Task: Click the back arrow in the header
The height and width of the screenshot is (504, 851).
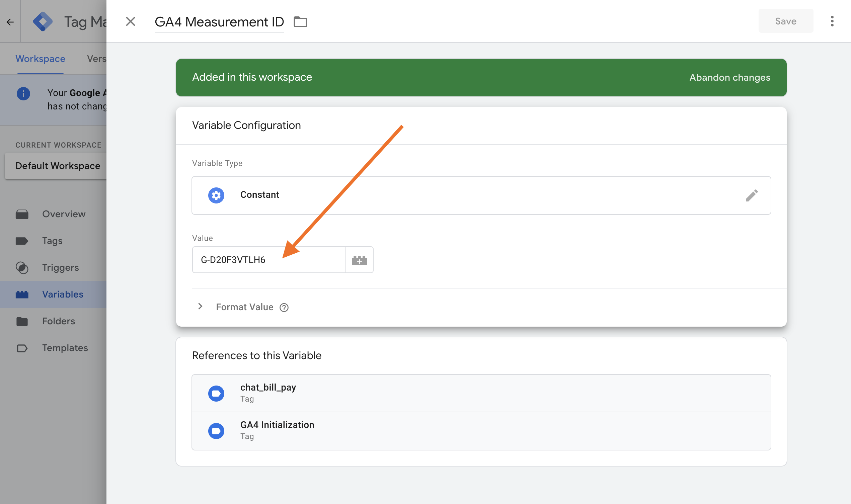Action: pyautogui.click(x=10, y=22)
